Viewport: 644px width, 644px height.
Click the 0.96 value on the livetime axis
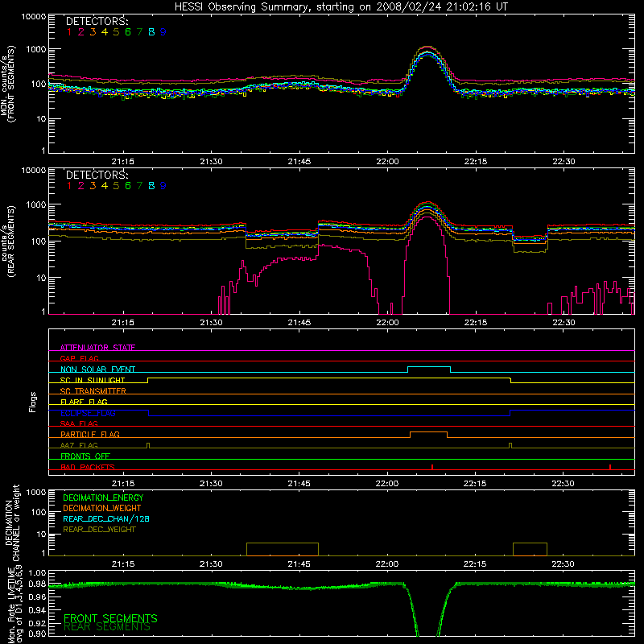(37, 597)
